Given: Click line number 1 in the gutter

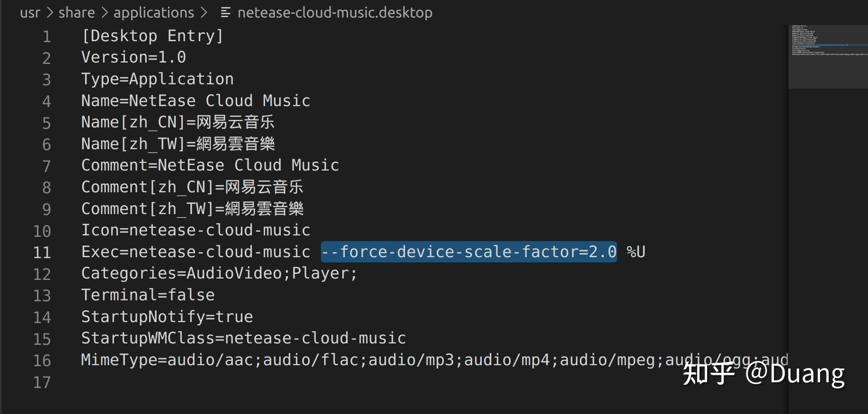Looking at the screenshot, I should click(46, 36).
